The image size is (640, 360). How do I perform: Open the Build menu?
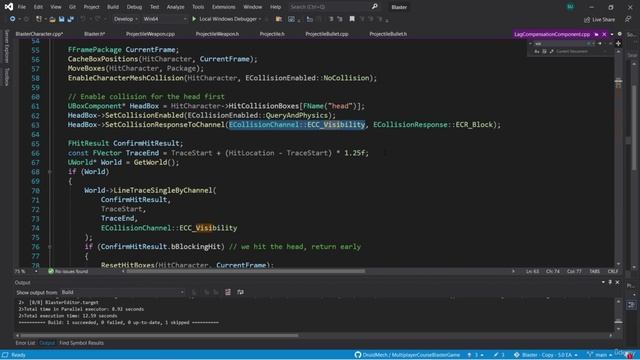(x=113, y=7)
